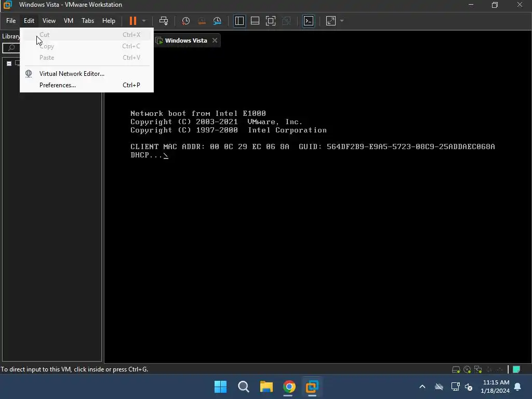Click the muted volume tray icon
Viewport: 532px width, 399px height.
coord(469,387)
